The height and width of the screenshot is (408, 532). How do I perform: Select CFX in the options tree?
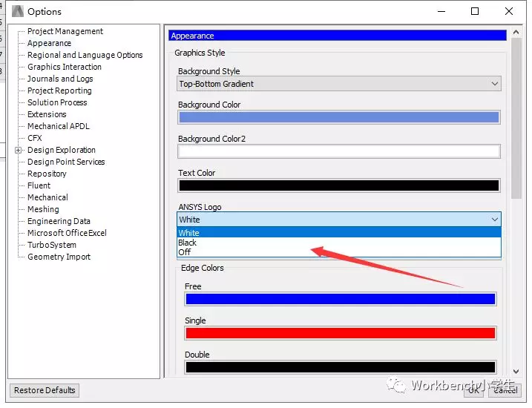click(35, 138)
